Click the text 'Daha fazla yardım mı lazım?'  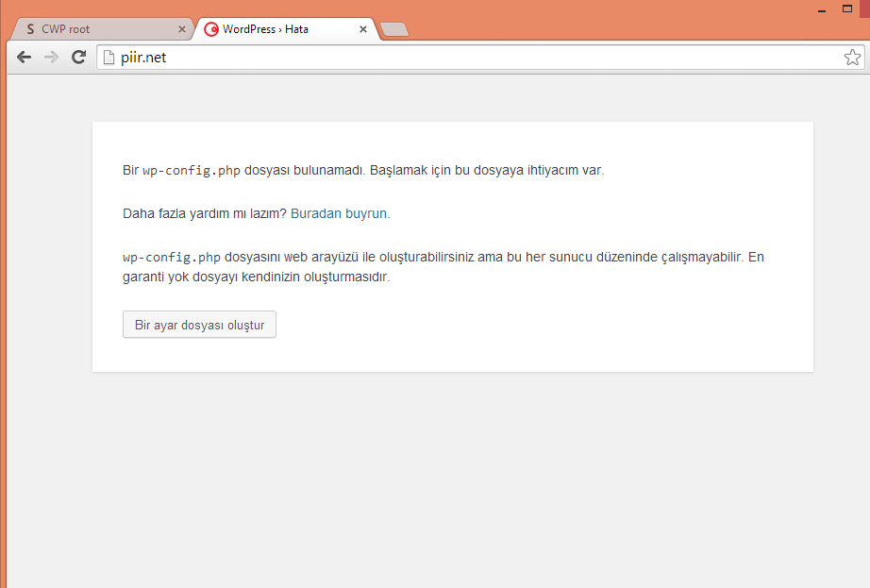(204, 213)
